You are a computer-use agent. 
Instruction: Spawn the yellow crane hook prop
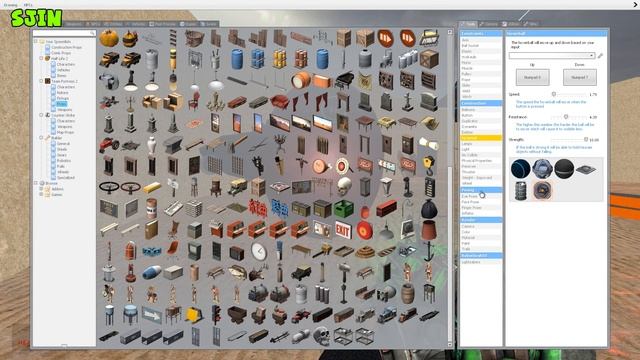(429, 166)
